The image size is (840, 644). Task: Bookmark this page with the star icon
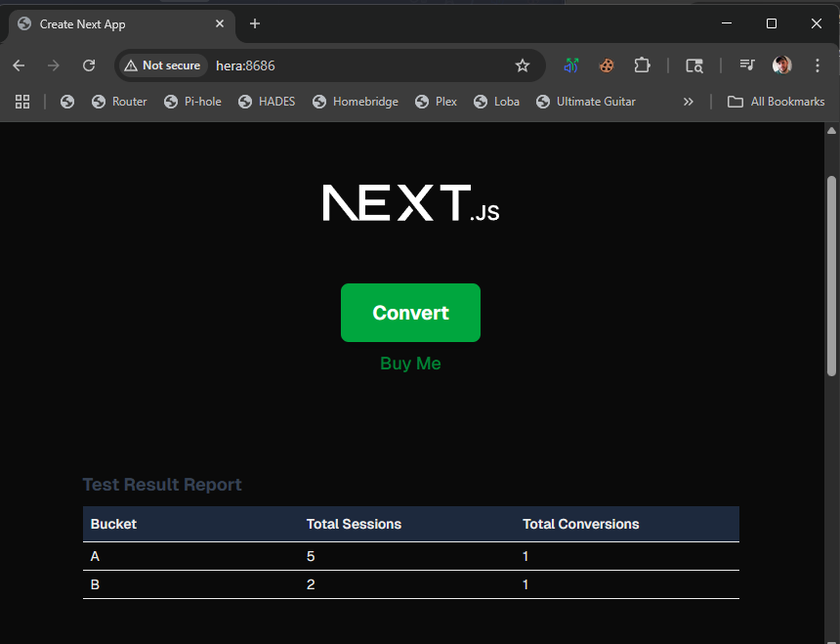(x=523, y=65)
